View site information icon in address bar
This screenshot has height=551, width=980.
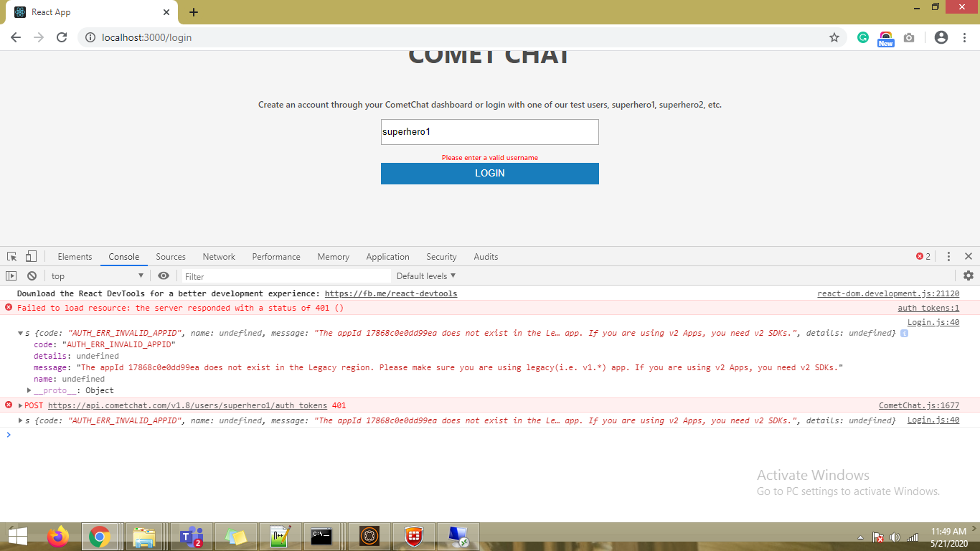coord(90,37)
